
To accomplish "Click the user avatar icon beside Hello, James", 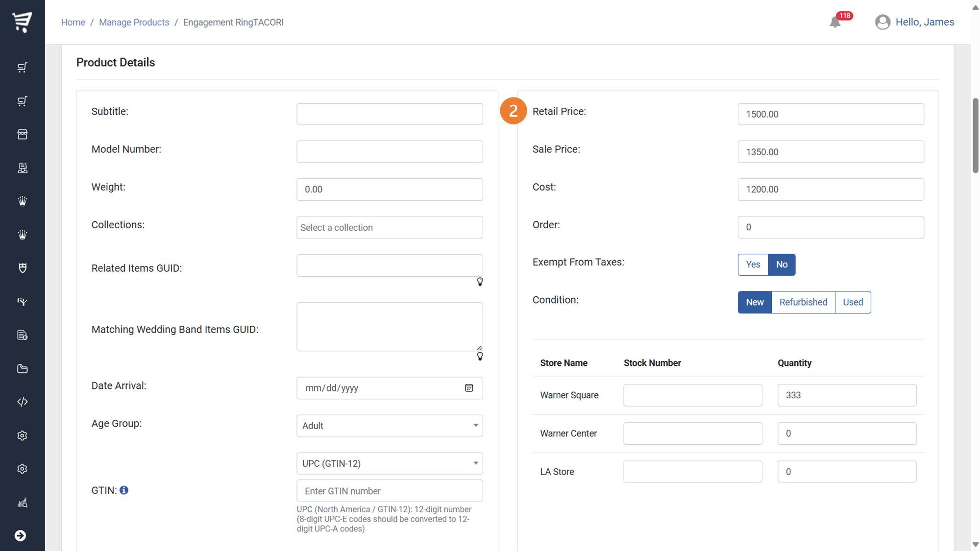I will (x=882, y=22).
